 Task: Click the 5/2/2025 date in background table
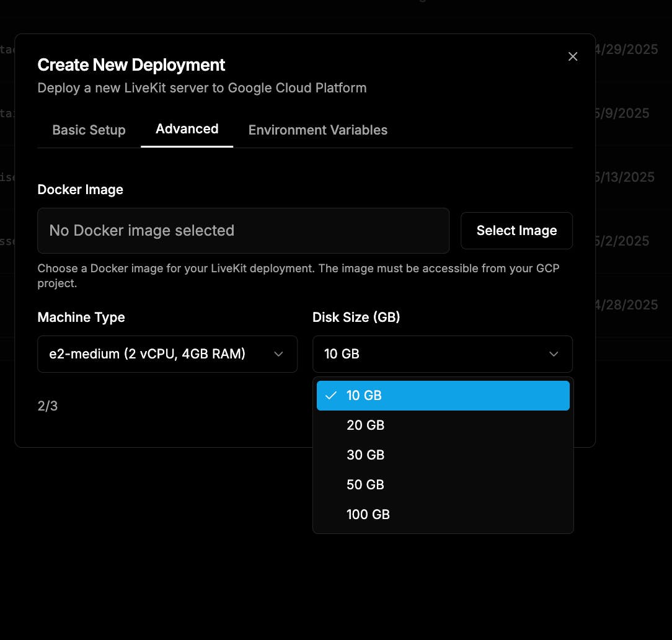622,241
